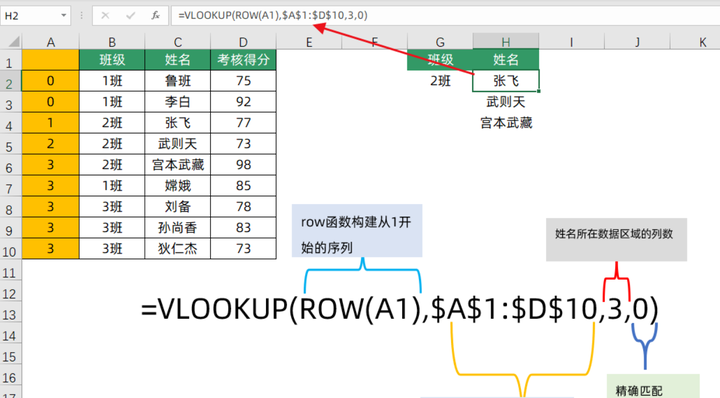Viewport: 720px width, 398px height.
Task: Cancel formula entry with the X icon
Action: click(105, 16)
